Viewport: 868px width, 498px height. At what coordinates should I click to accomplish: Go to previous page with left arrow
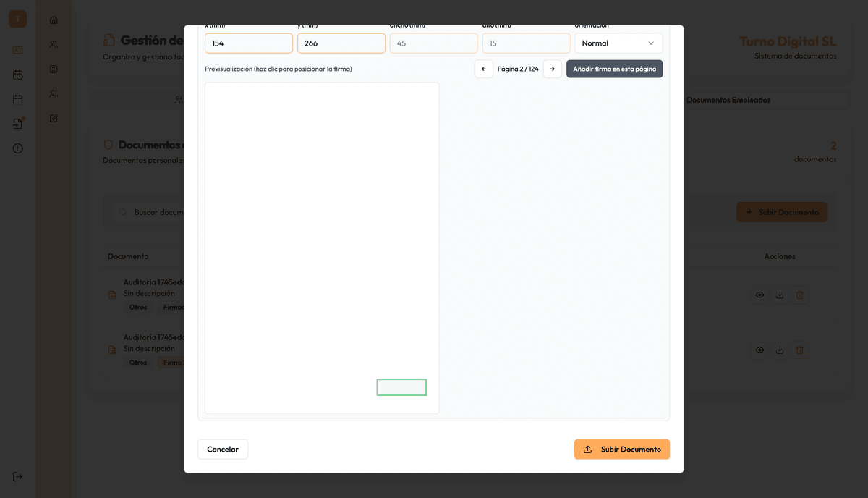pyautogui.click(x=484, y=69)
